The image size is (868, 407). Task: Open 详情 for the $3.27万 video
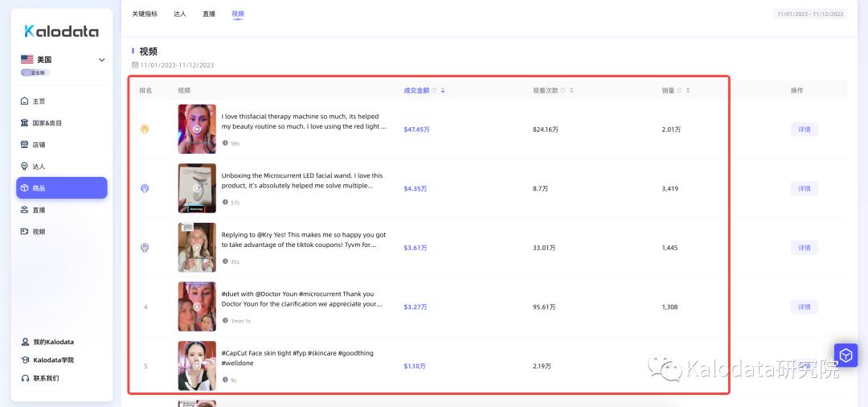pyautogui.click(x=804, y=306)
